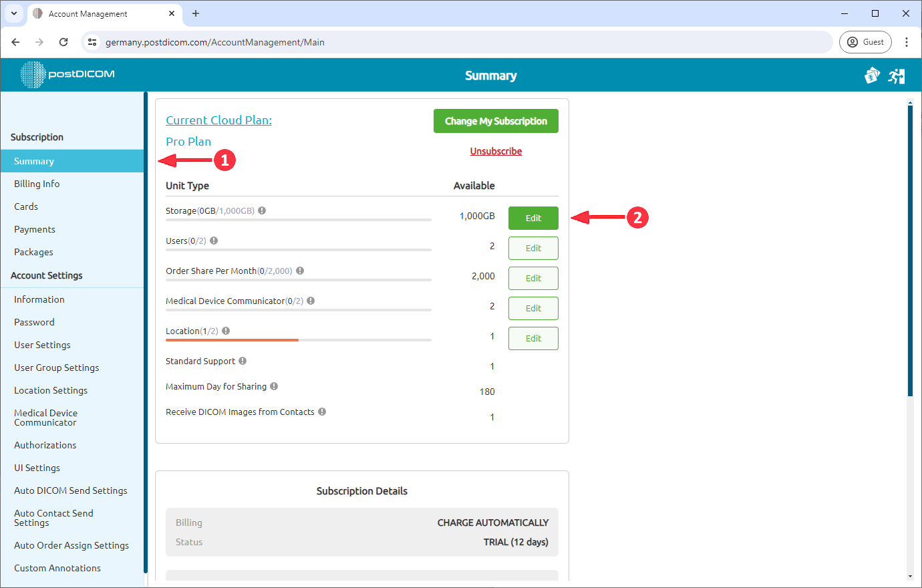
Task: Click the Location usage progress bar
Action: (298, 340)
